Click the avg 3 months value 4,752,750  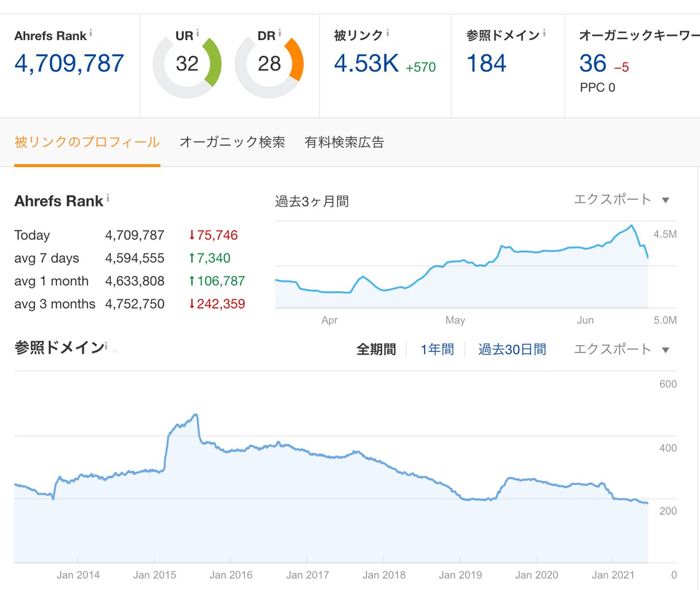(135, 304)
